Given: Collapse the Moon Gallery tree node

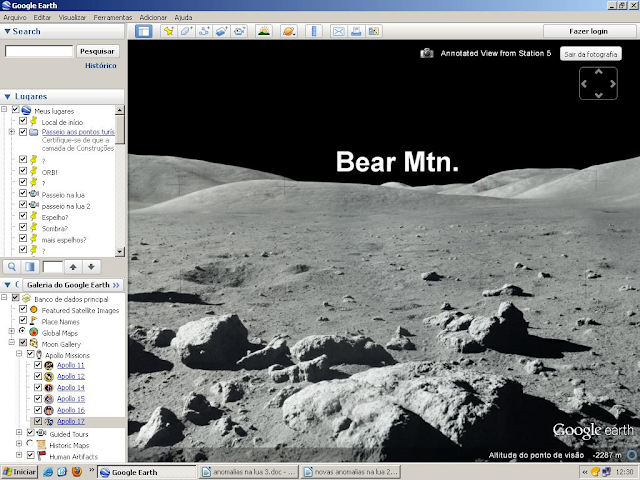Looking at the screenshot, I should [11, 342].
